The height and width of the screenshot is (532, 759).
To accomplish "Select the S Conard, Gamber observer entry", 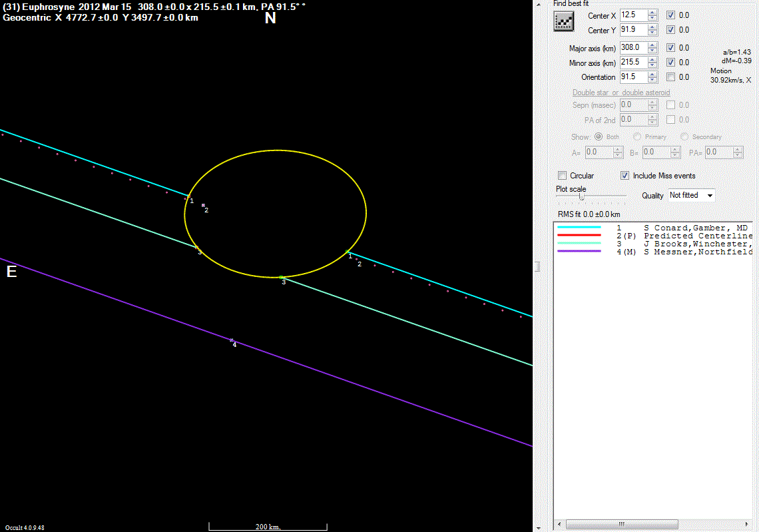I will [x=698, y=228].
